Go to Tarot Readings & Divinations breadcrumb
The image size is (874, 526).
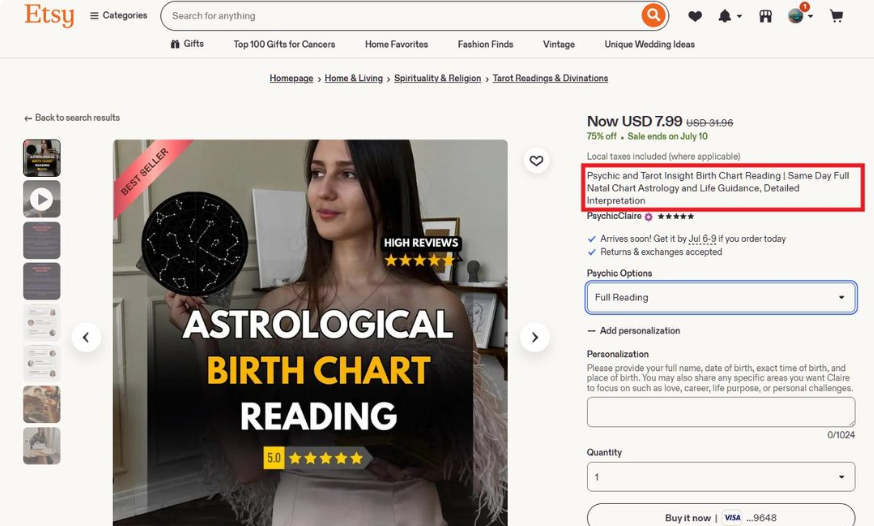tap(550, 78)
